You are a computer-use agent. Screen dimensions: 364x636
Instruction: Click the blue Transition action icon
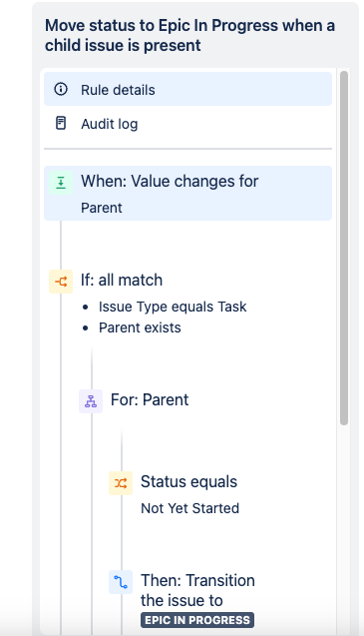[121, 582]
